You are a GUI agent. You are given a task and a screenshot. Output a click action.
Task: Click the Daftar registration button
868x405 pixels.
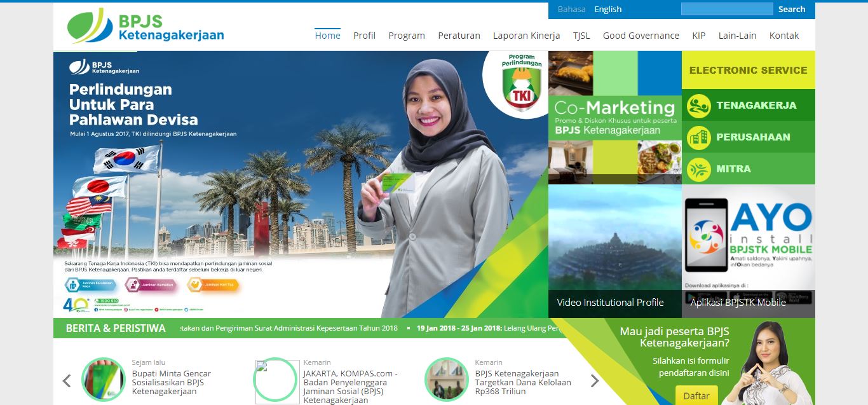696,395
